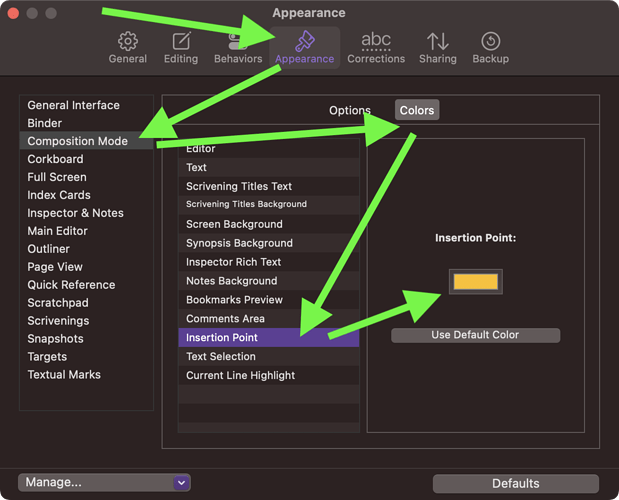The image size is (619, 500).
Task: Select Outliner in the sidebar
Action: click(x=86, y=249)
